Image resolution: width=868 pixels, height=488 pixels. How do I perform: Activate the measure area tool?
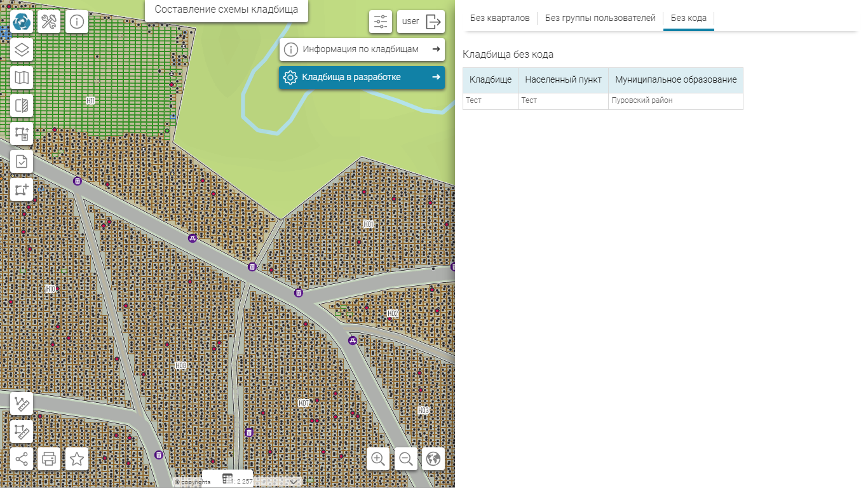(22, 431)
